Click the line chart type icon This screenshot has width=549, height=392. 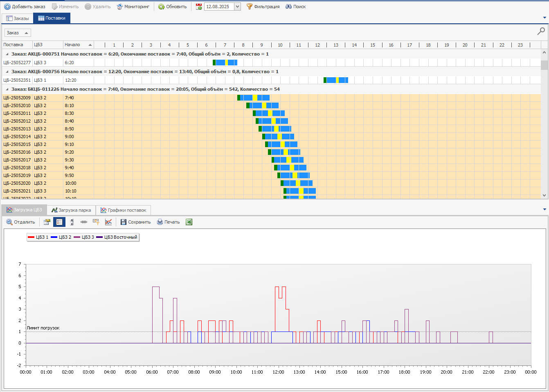coord(108,222)
